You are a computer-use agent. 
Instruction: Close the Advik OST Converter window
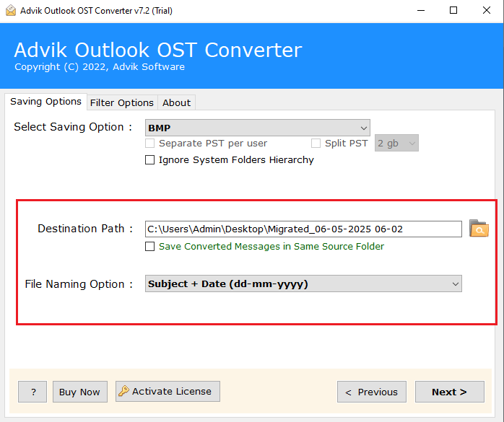(x=487, y=11)
